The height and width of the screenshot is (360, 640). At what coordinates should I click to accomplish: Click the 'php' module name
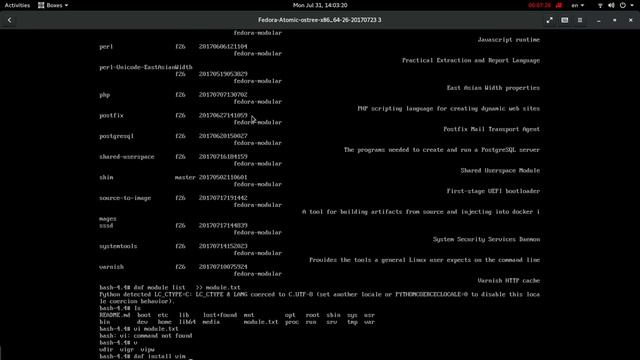pos(104,95)
